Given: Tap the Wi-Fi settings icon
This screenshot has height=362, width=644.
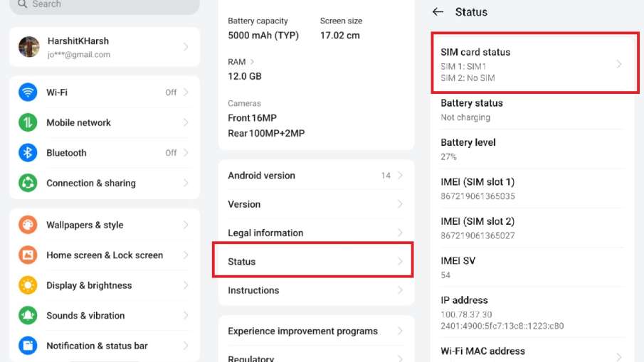Looking at the screenshot, I should [x=28, y=92].
